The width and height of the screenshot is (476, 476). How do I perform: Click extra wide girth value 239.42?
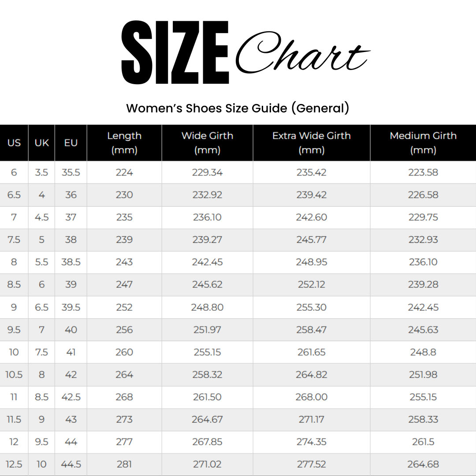pyautogui.click(x=311, y=195)
